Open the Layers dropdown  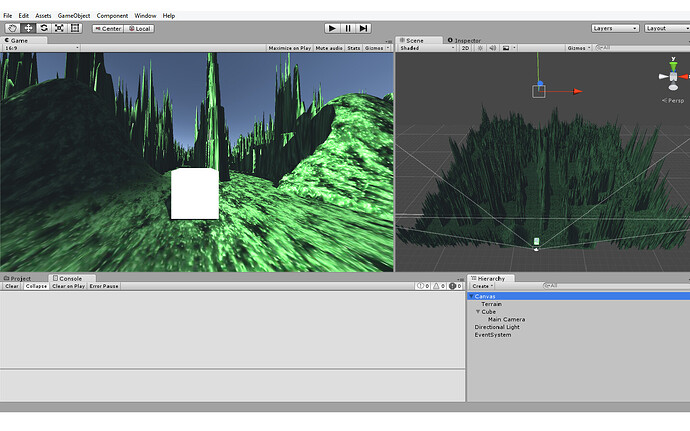(x=615, y=28)
